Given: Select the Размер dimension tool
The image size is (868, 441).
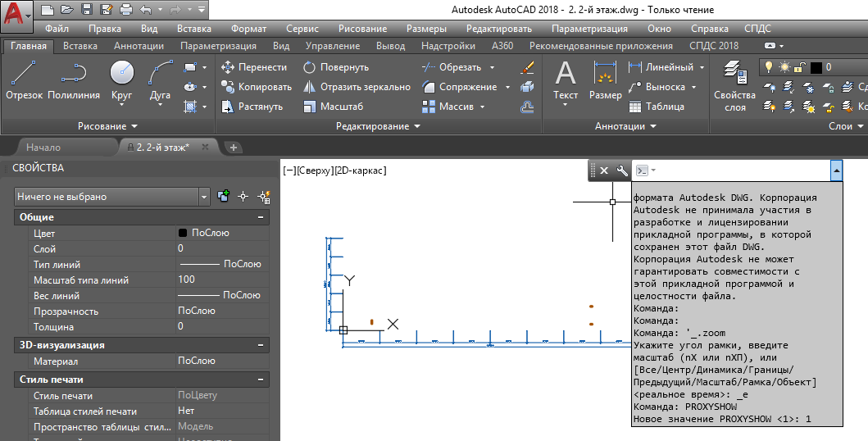Looking at the screenshot, I should (x=605, y=80).
